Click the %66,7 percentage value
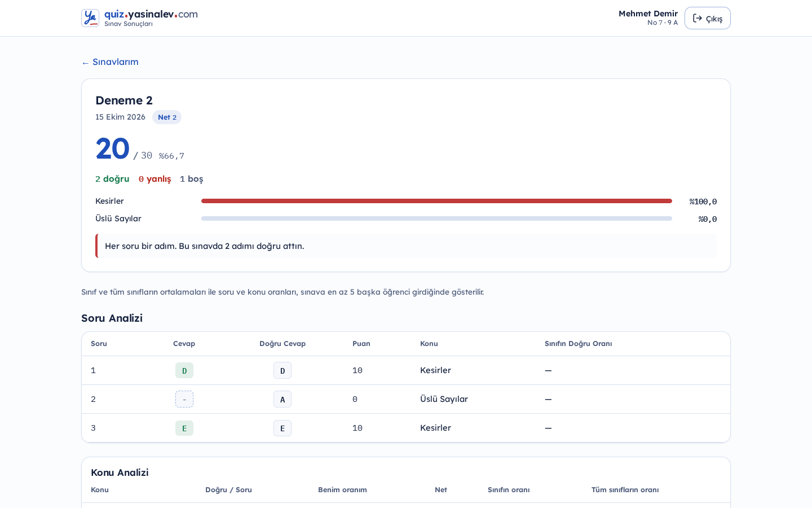 click(x=171, y=156)
